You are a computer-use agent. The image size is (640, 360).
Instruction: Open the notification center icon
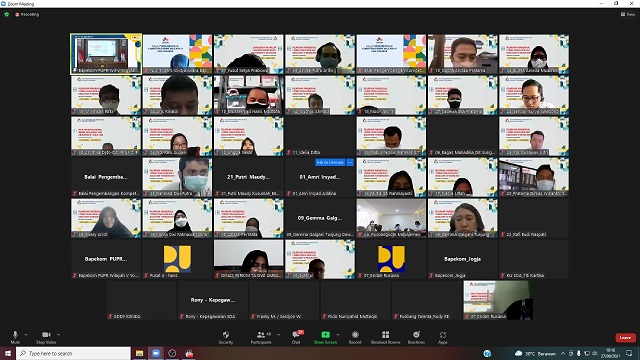(x=629, y=353)
